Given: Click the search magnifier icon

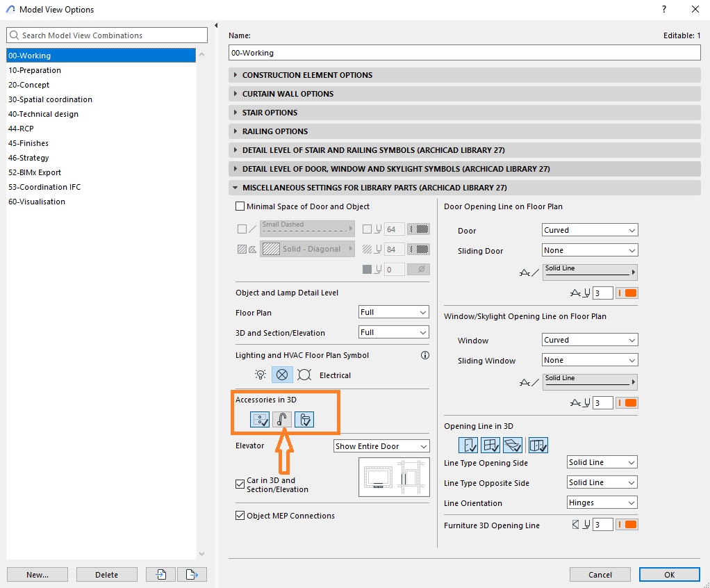Looking at the screenshot, I should 14,35.
